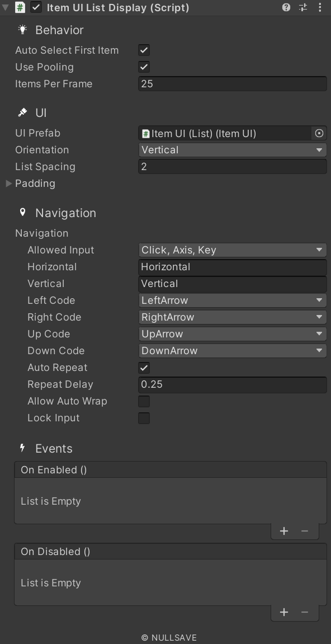
Task: Open the Allowed Input dropdown
Action: 232,250
